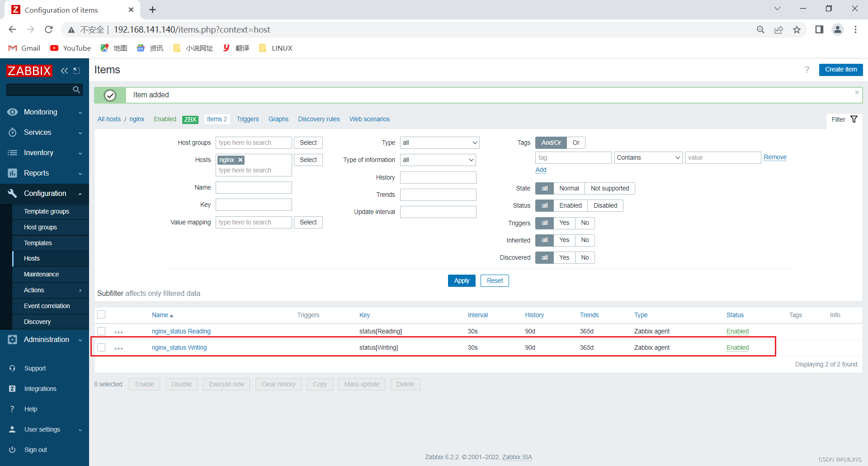
Task: Set Status filter to Disabled
Action: pos(605,205)
